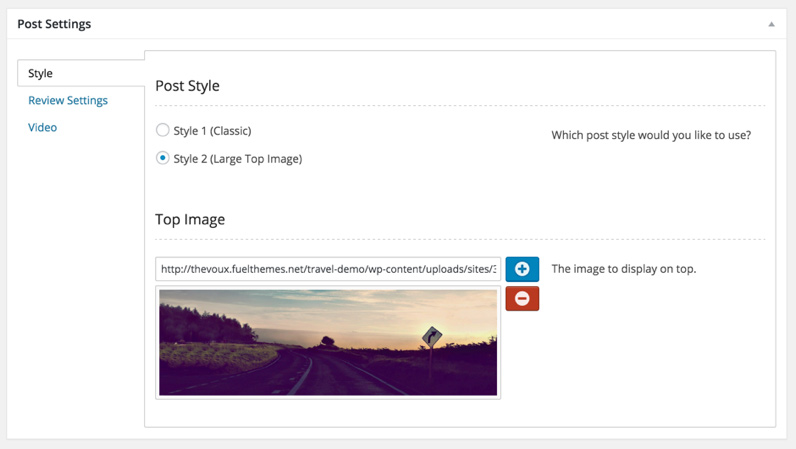Click the red minus remove image button
The width and height of the screenshot is (796, 449).
522,298
